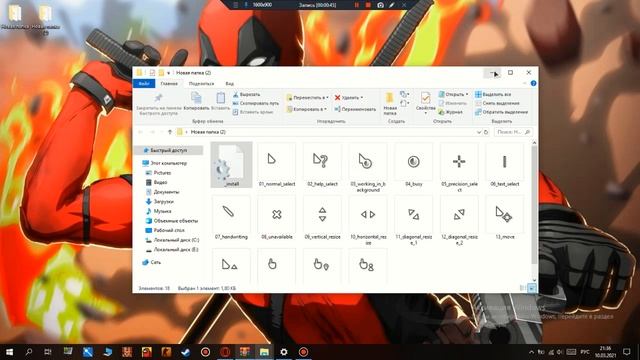This screenshot has width=640, height=360.
Task: Refresh the folder view
Action: coord(486,132)
